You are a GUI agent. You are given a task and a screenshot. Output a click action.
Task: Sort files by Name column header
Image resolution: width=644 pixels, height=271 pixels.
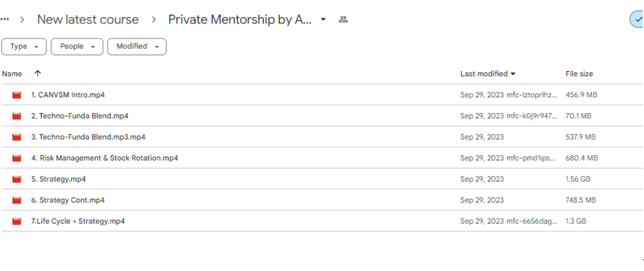point(12,74)
